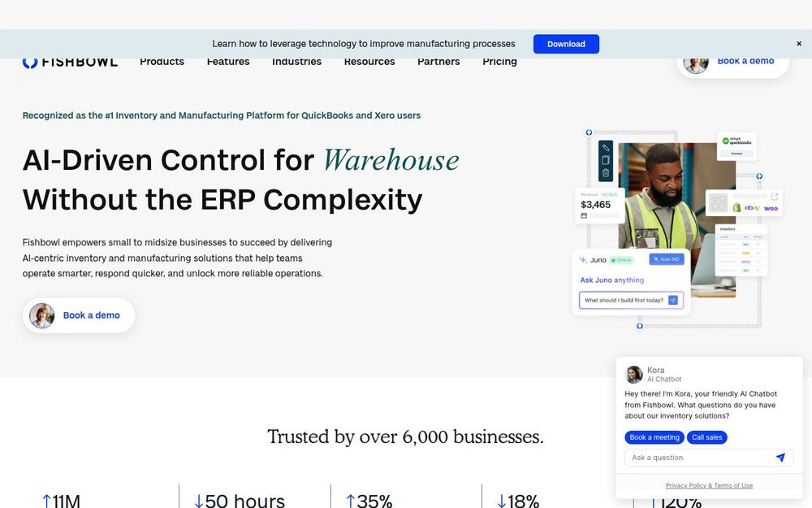Click the Download button in the banner

pyautogui.click(x=566, y=44)
